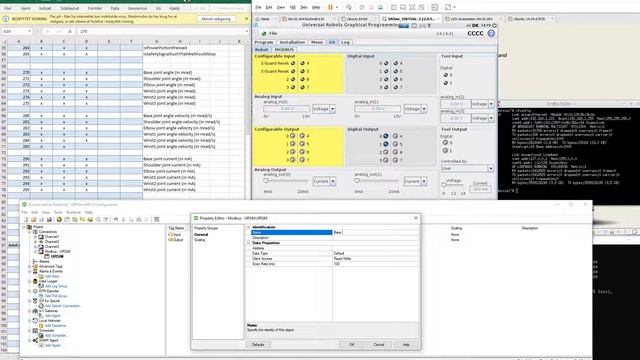
Task: Open the Controlled by User dropdown
Action: 467,168
